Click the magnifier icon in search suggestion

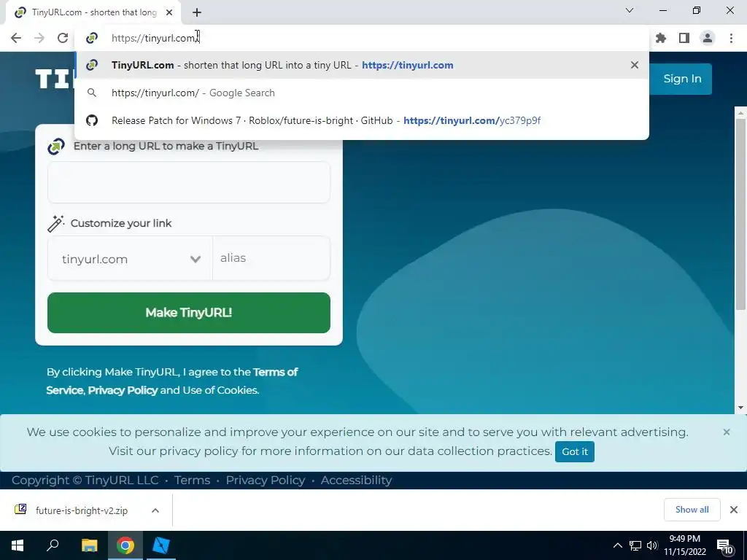coord(92,93)
